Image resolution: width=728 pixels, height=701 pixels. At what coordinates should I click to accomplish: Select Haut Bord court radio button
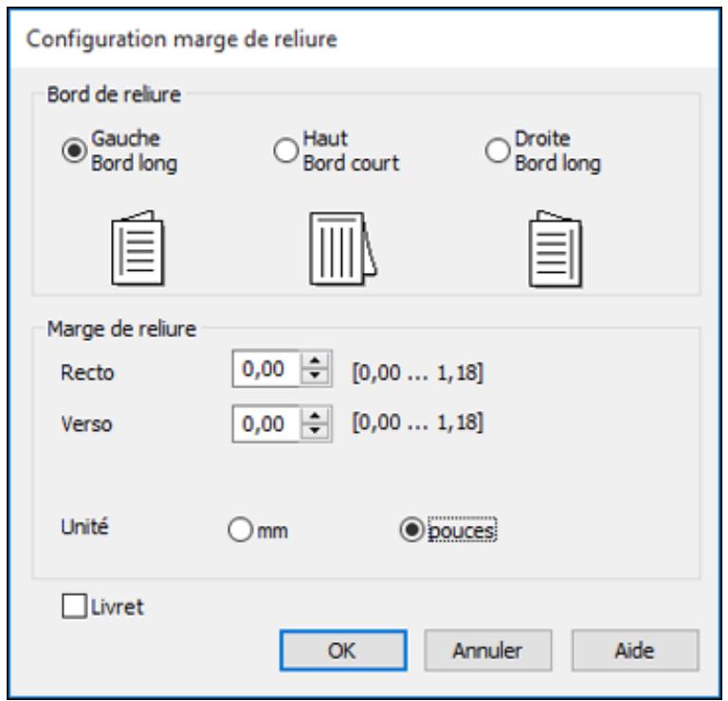[285, 151]
